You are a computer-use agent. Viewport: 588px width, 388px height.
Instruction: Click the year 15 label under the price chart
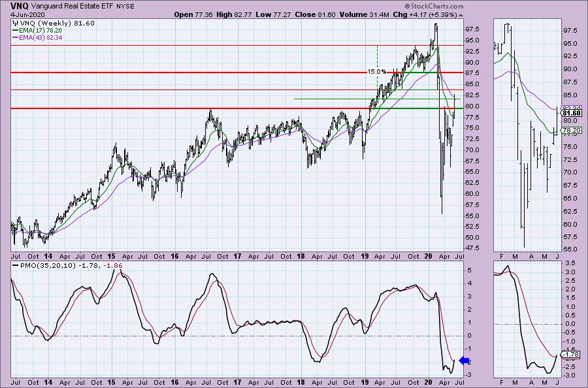(111, 257)
